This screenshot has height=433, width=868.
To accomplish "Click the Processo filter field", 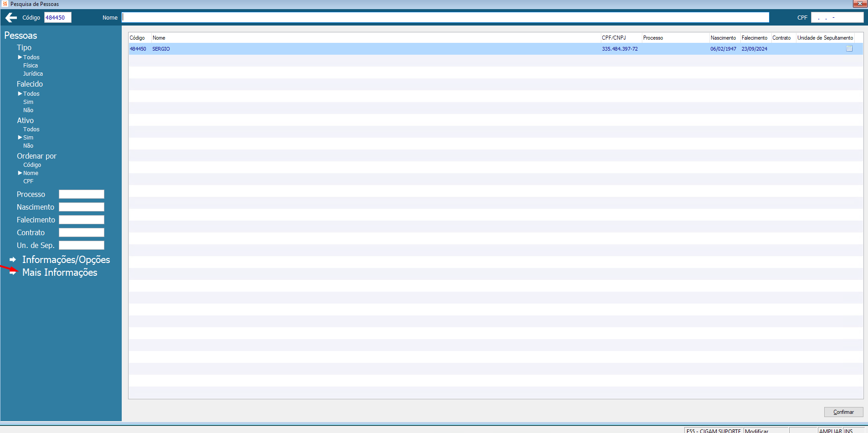I will pos(82,194).
